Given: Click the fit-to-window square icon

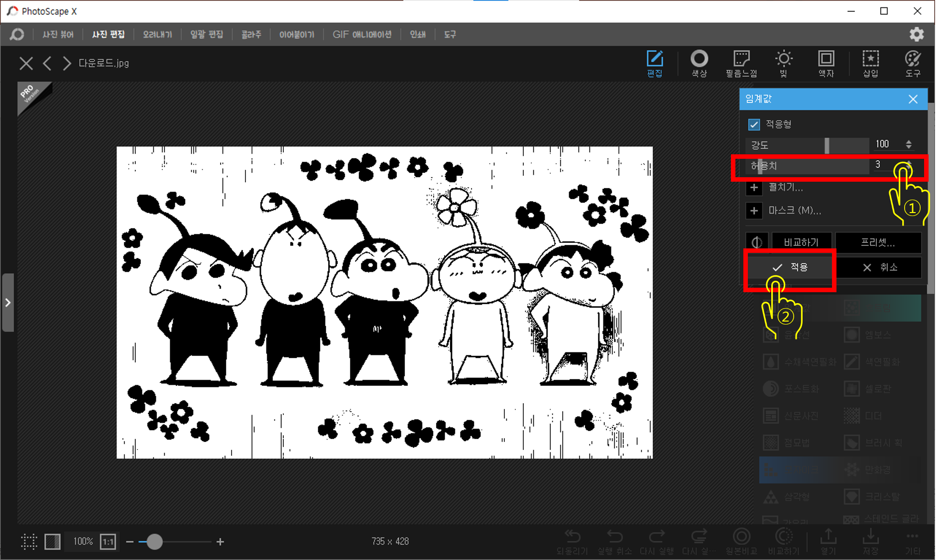Looking at the screenshot, I should pos(52,541).
